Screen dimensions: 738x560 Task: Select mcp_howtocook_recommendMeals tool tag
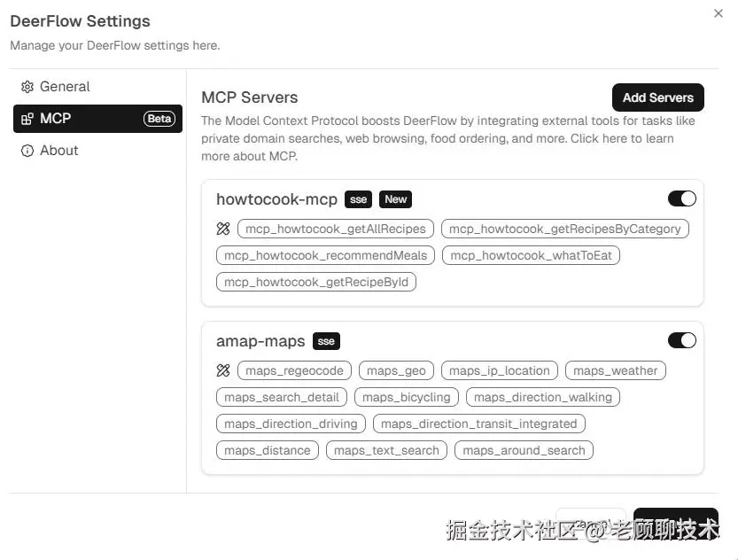coord(325,255)
